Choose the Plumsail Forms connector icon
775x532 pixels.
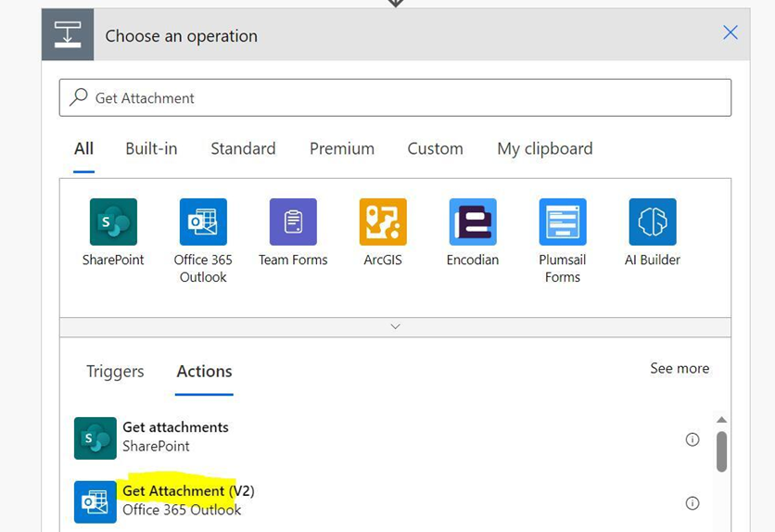563,222
